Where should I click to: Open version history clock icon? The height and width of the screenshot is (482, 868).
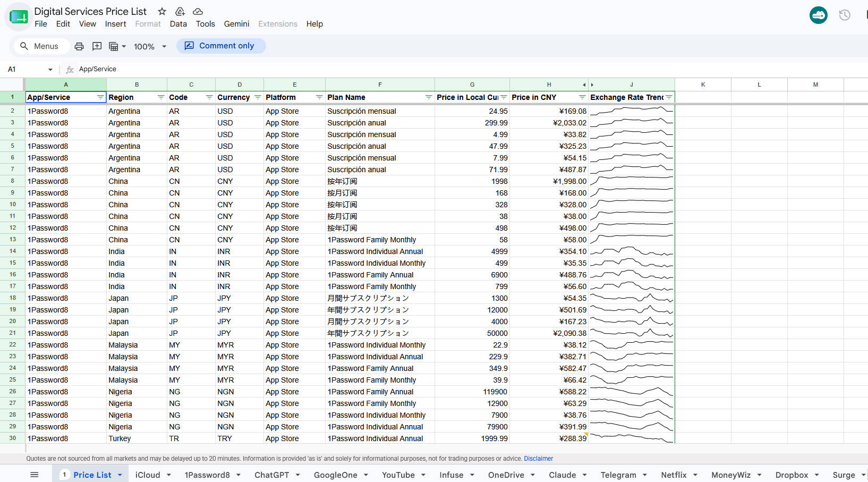coord(845,15)
